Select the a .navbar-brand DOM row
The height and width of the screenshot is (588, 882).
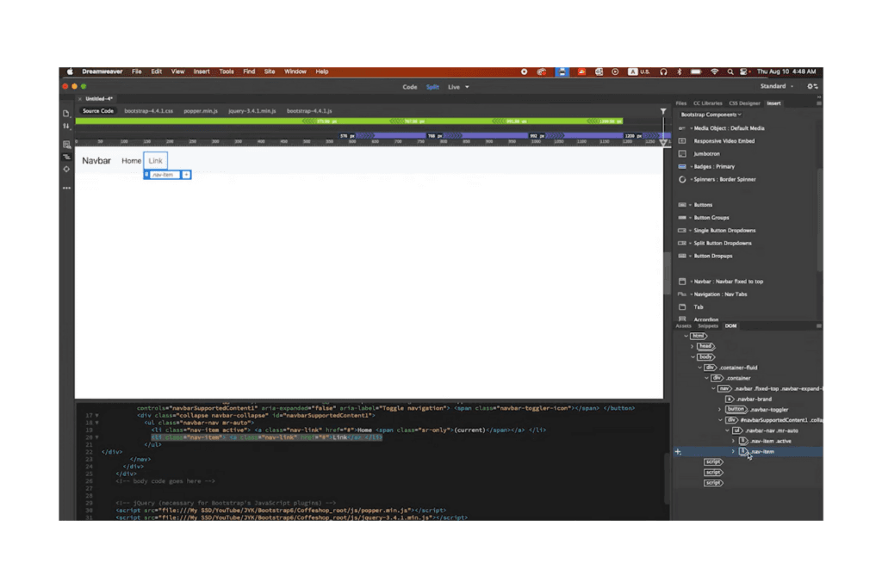pyautogui.click(x=748, y=399)
